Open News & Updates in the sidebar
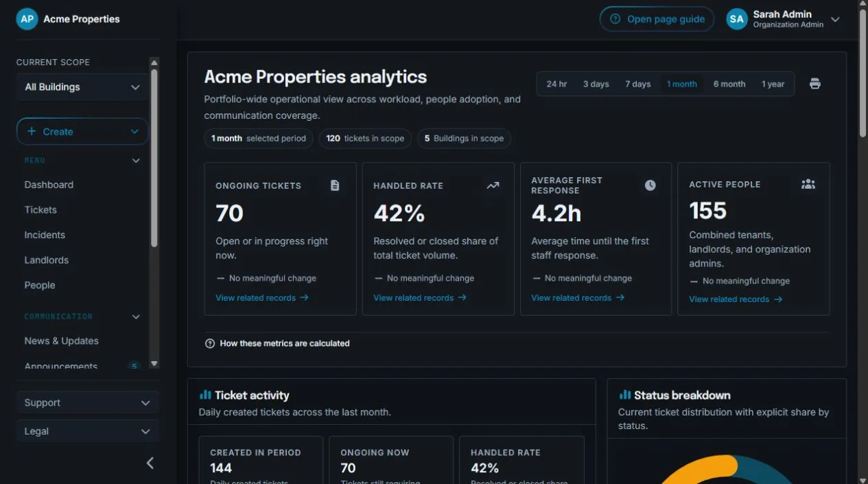 pyautogui.click(x=62, y=341)
